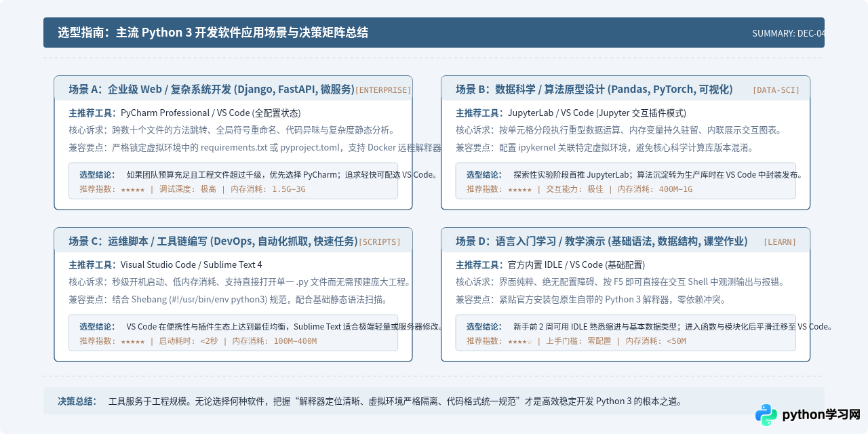The width and height of the screenshot is (868, 434).
Task: Click the "PyCharm Professional / VS Code (全配置状态)" line
Action: coord(184,113)
